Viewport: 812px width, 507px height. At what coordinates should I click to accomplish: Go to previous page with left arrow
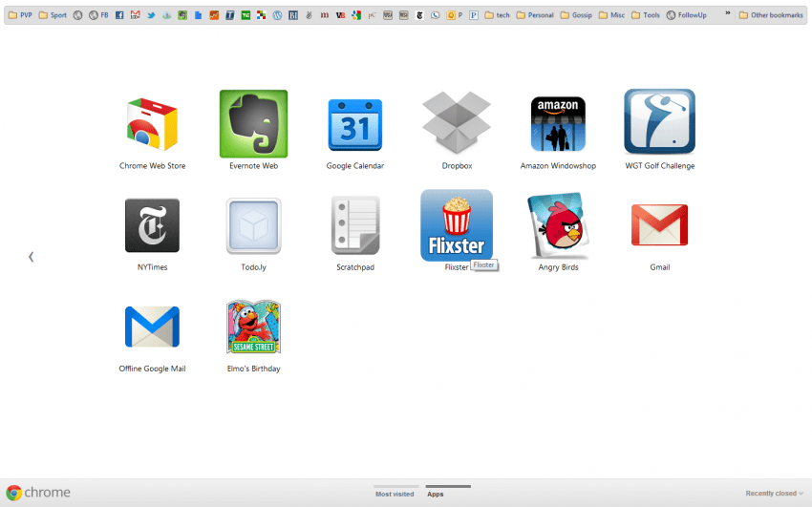tap(32, 257)
